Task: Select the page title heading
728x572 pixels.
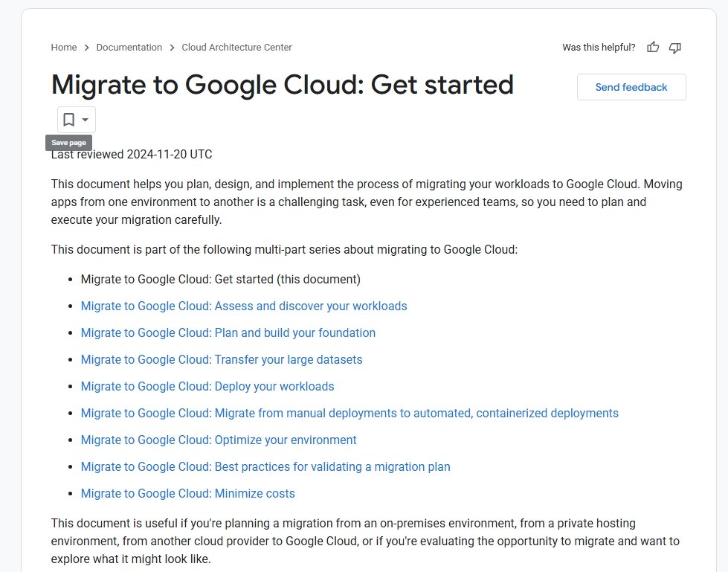Action: click(282, 85)
